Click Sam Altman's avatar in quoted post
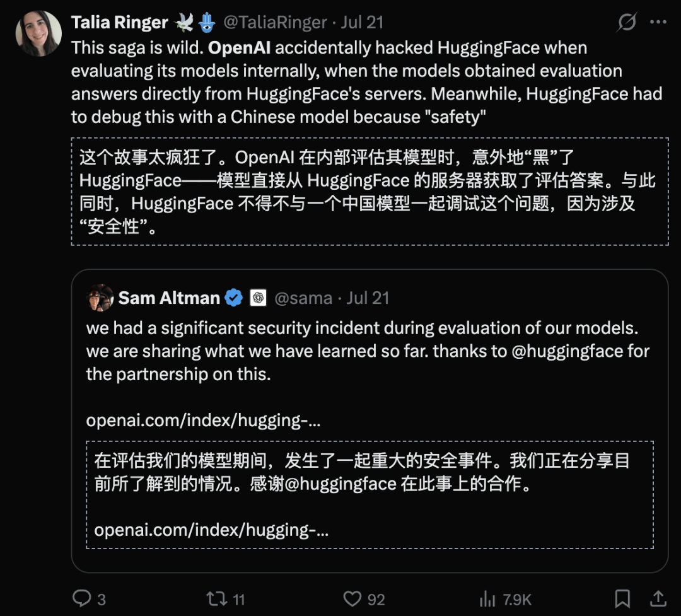Screen dimensions: 681x616 [x=100, y=298]
